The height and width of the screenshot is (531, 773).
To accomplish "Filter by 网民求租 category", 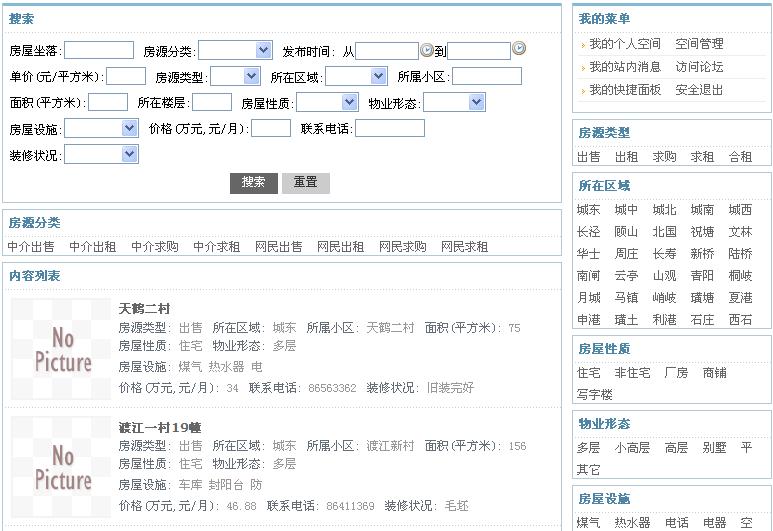I will (464, 247).
